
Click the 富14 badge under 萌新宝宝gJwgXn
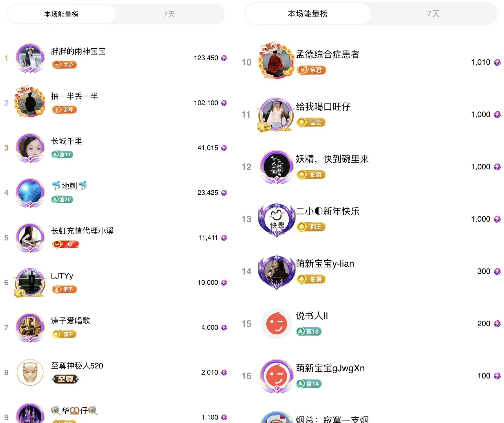[309, 384]
